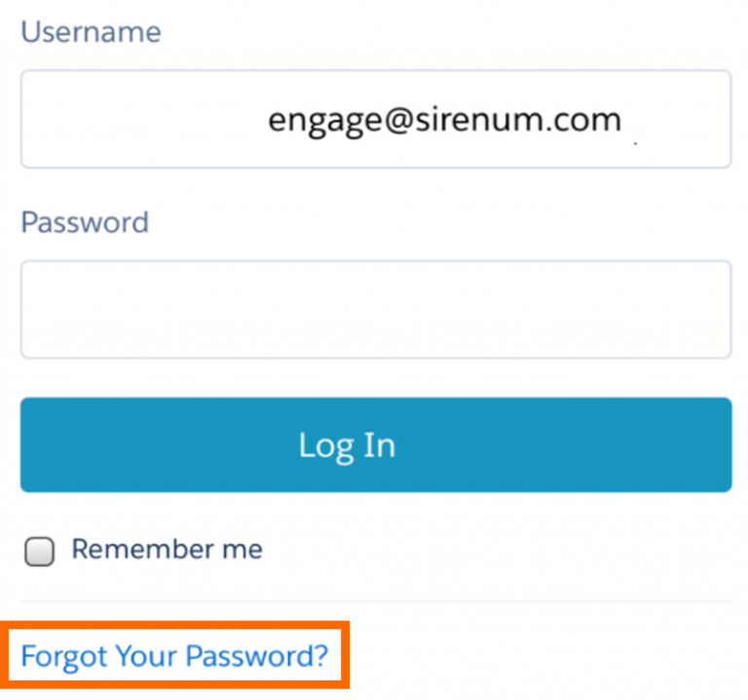Image resolution: width=748 pixels, height=700 pixels.
Task: Click the Log In text on button
Action: coord(347,445)
